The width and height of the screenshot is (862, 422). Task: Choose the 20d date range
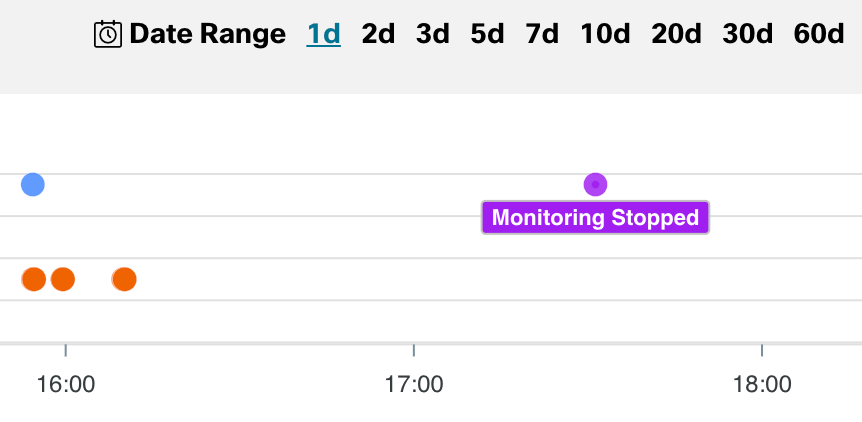676,34
